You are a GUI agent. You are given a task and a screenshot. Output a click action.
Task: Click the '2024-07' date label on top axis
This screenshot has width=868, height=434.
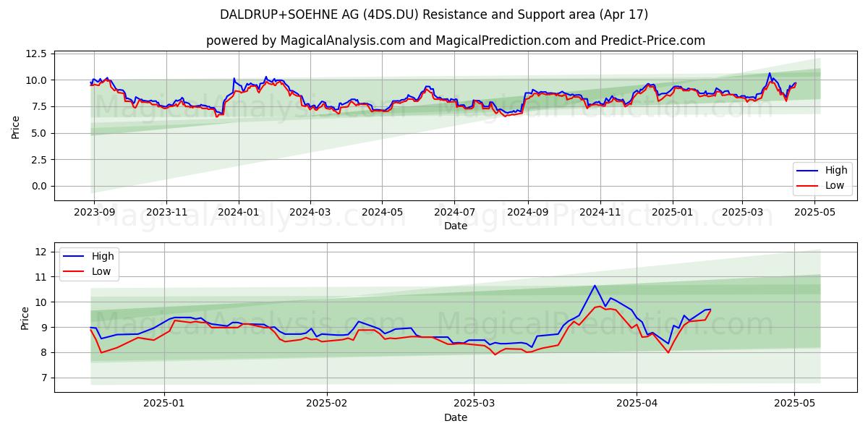click(454, 213)
